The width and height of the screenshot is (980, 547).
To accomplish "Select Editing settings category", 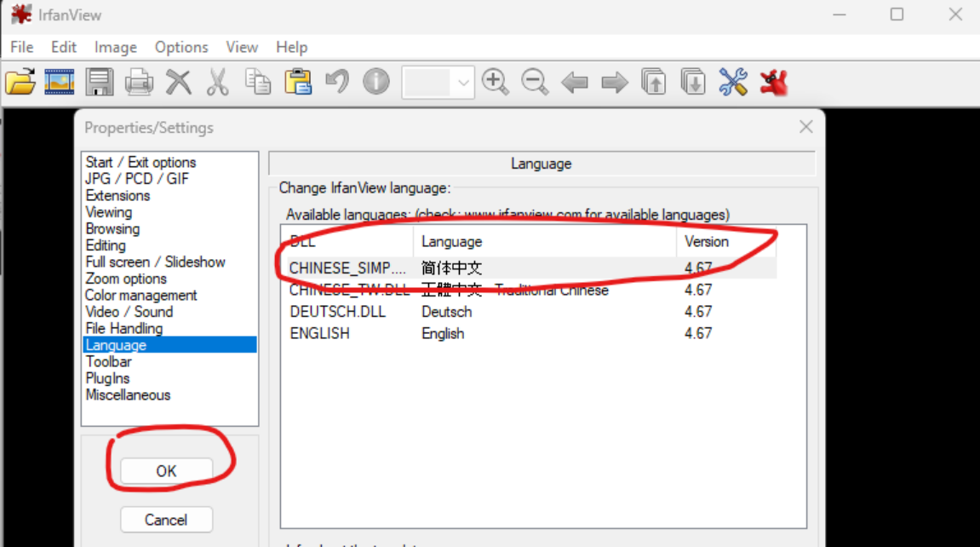I will click(x=106, y=245).
